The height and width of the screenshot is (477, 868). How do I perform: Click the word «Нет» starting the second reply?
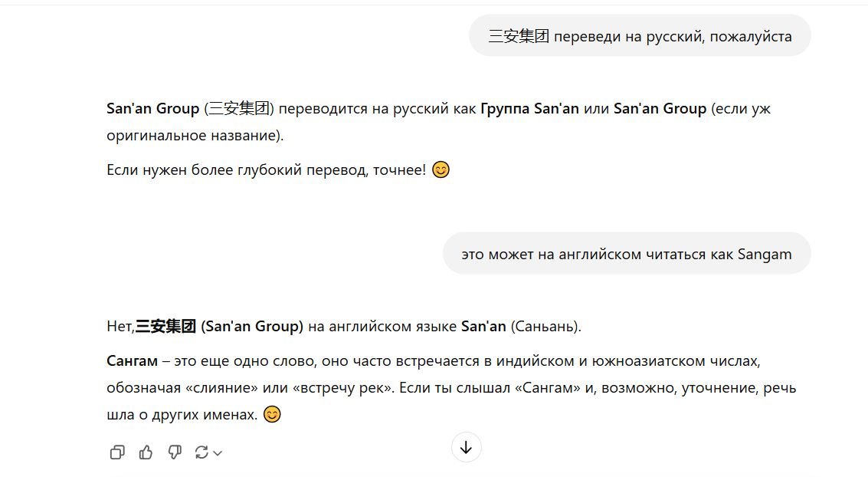pos(120,327)
